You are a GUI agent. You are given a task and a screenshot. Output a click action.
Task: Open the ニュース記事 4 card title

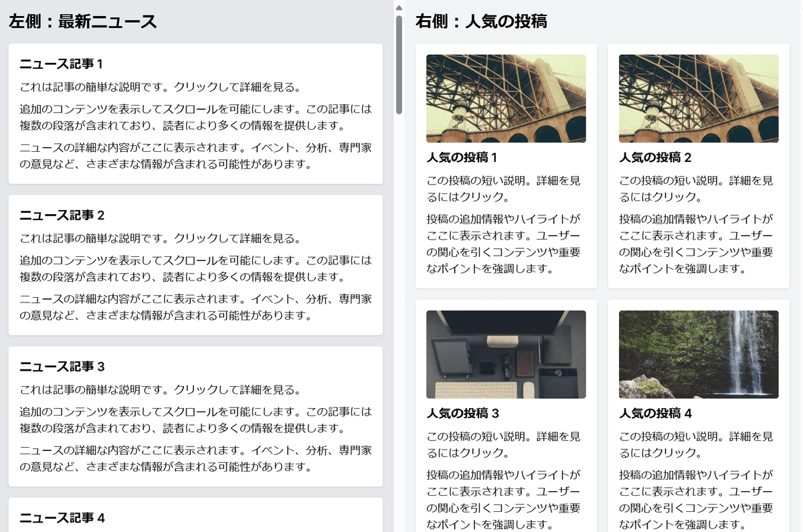[x=62, y=518]
